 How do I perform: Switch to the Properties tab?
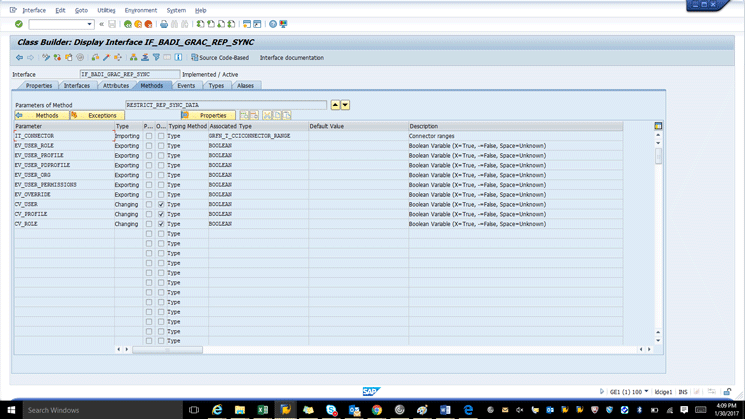(39, 86)
